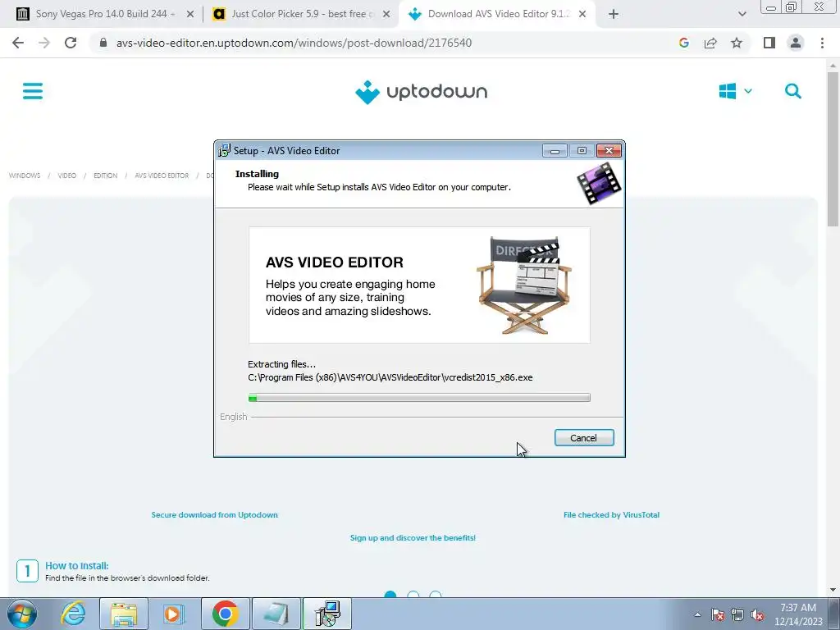Open the VIDEO breadcrumb link
Image resolution: width=840 pixels, height=630 pixels.
[x=67, y=176]
